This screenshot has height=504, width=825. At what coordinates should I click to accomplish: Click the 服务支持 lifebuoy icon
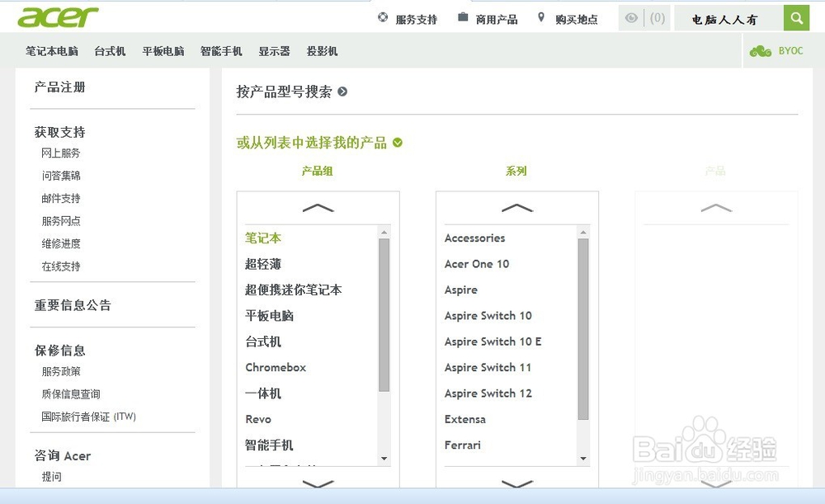tap(383, 17)
